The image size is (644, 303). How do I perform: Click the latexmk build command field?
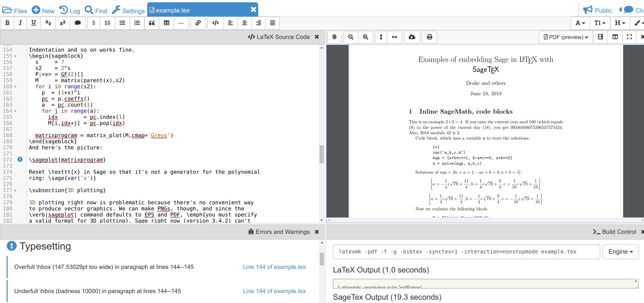point(466,252)
